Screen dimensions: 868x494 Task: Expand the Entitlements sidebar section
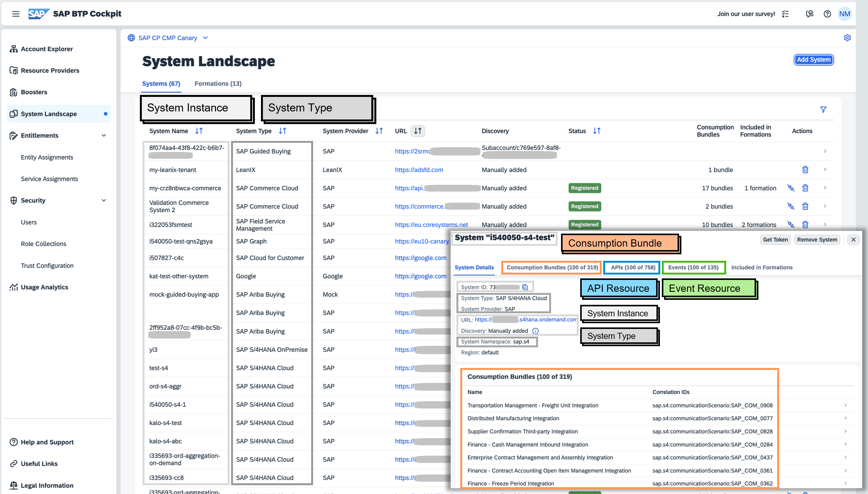pyautogui.click(x=103, y=136)
